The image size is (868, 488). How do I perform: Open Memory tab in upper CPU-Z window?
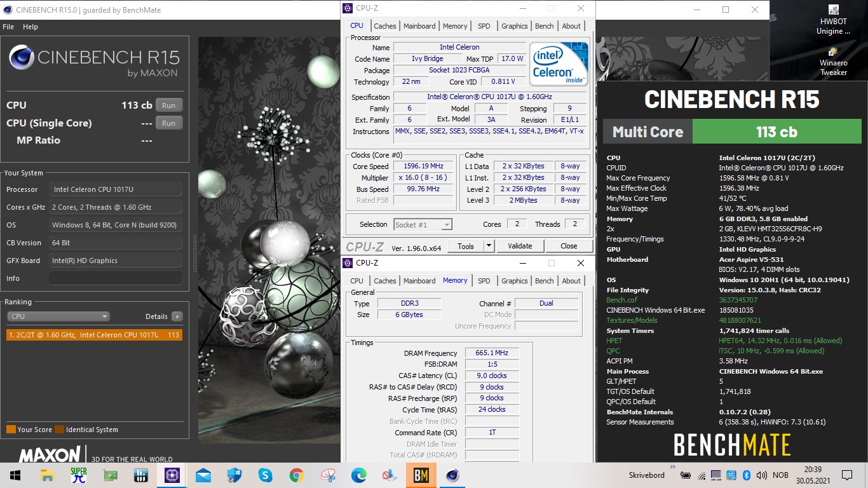click(x=455, y=26)
